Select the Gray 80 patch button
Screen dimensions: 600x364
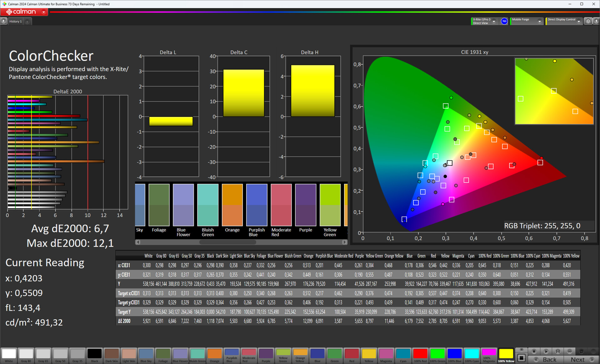[x=26, y=355]
